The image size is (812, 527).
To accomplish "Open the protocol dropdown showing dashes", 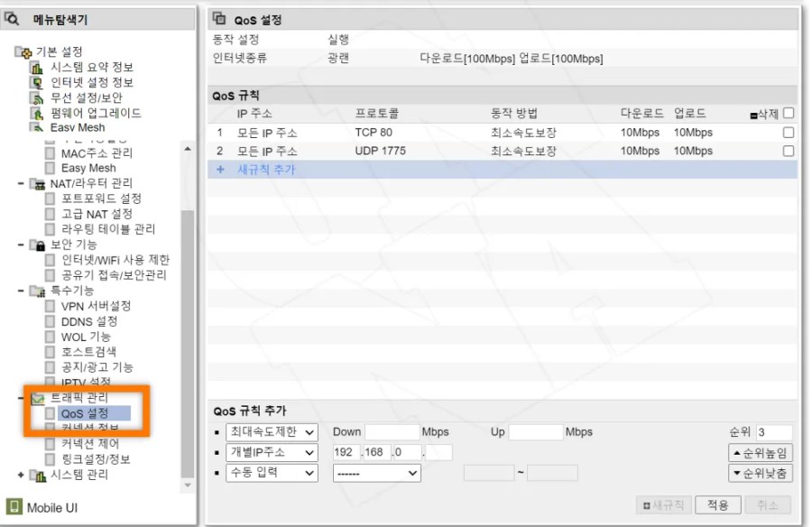I will [x=376, y=473].
